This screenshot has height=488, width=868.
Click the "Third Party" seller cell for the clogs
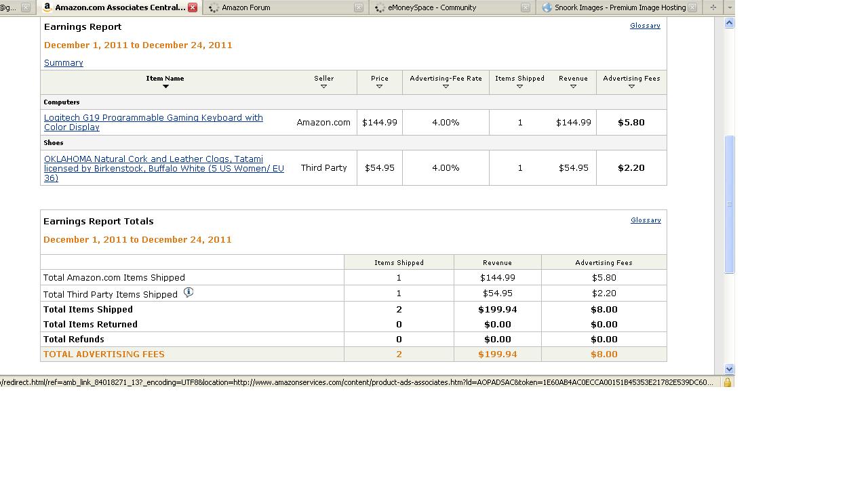pyautogui.click(x=324, y=167)
